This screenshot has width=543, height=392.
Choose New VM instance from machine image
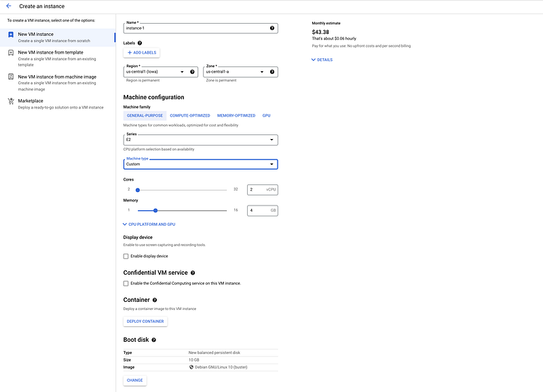57,83
